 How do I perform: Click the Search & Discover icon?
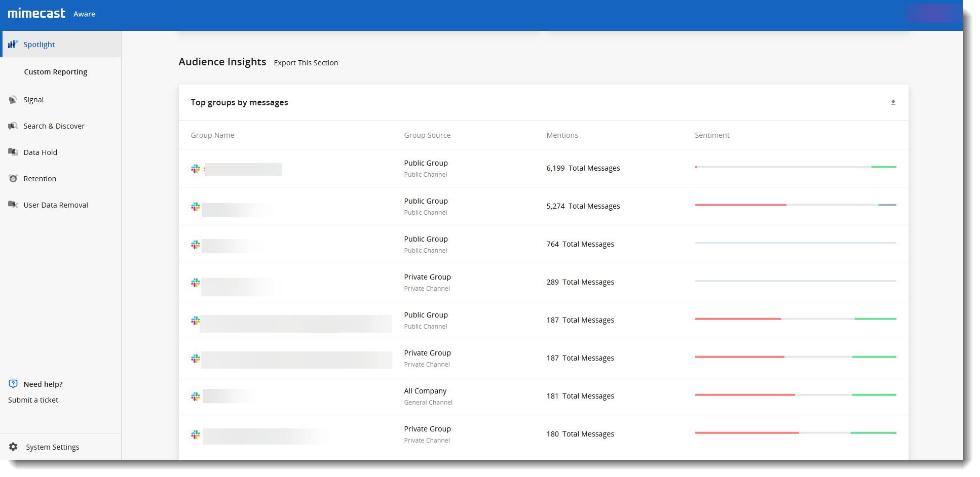(x=13, y=126)
